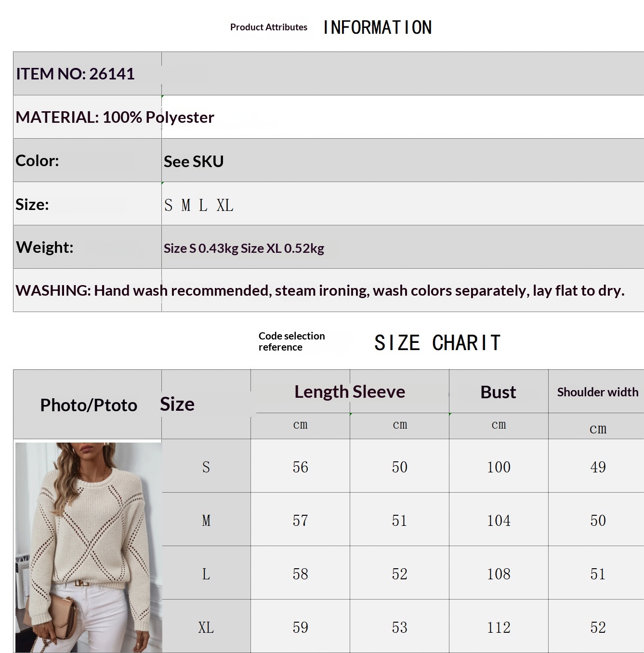Click the size M row label

[x=206, y=520]
